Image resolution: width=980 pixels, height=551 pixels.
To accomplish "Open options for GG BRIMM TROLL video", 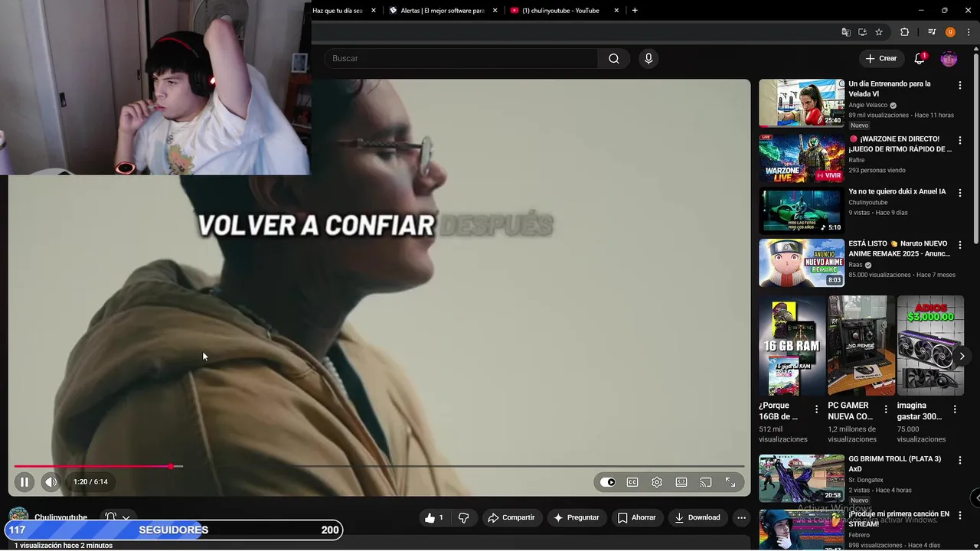I will tap(960, 460).
